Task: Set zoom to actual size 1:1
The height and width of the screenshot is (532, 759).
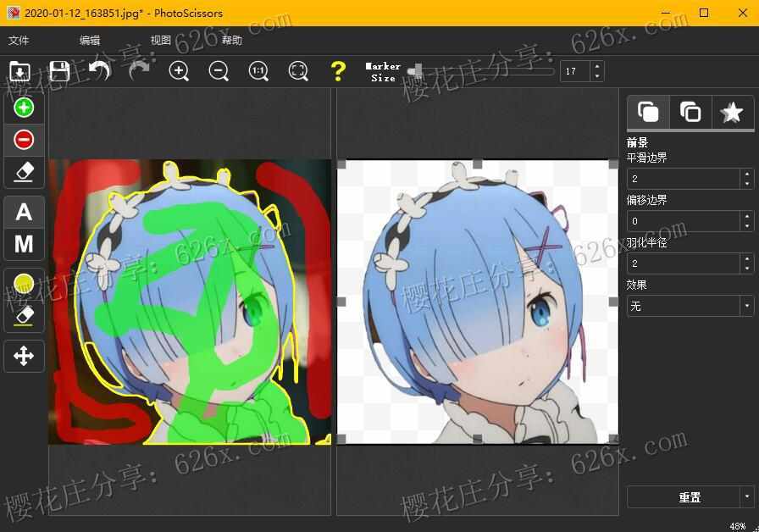Action: [x=258, y=71]
